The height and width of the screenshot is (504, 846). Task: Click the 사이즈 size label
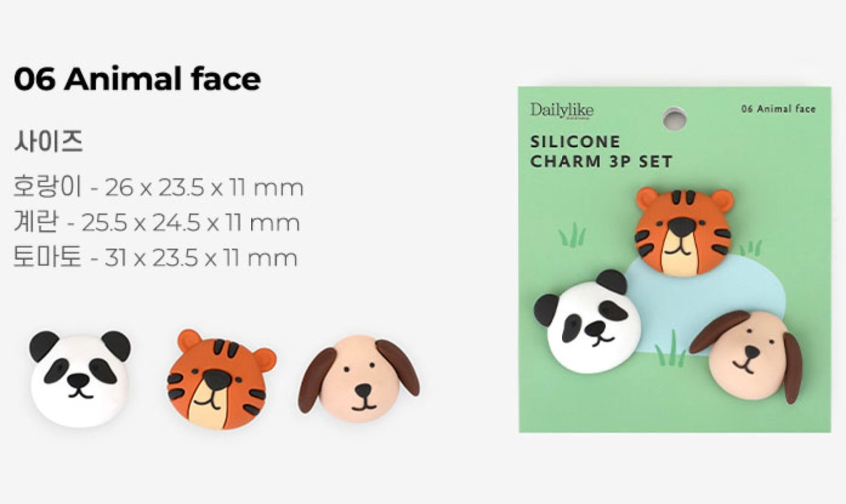tap(48, 142)
